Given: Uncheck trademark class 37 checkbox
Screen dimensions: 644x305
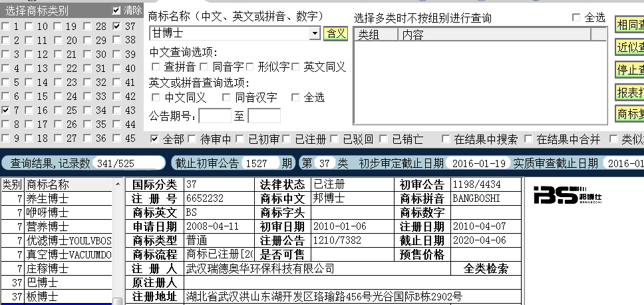Looking at the screenshot, I should (117, 27).
